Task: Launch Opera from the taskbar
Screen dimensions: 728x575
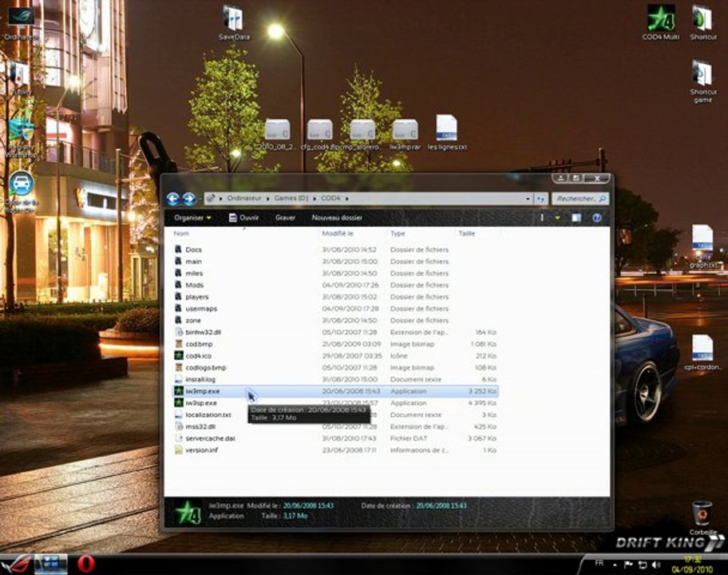Action: click(x=86, y=564)
